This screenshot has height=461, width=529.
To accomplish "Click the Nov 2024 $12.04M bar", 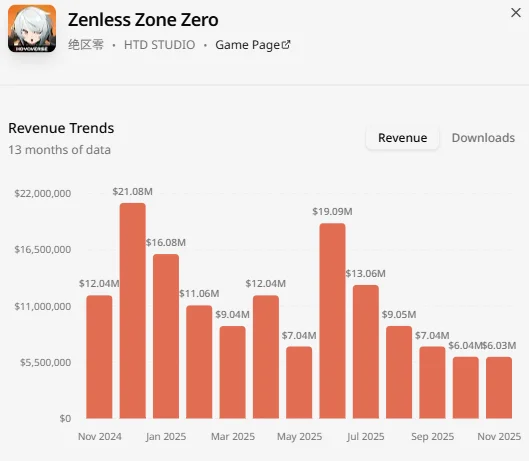I will tap(99, 357).
